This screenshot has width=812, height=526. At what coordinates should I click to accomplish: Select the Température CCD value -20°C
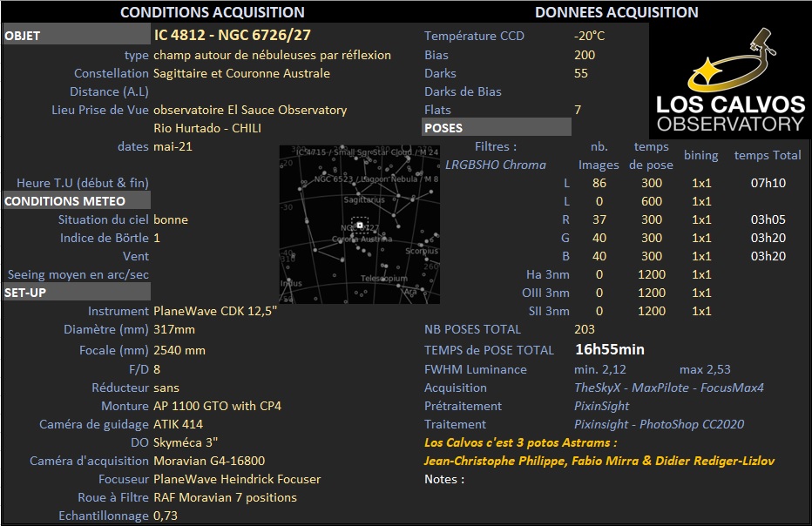(x=589, y=36)
